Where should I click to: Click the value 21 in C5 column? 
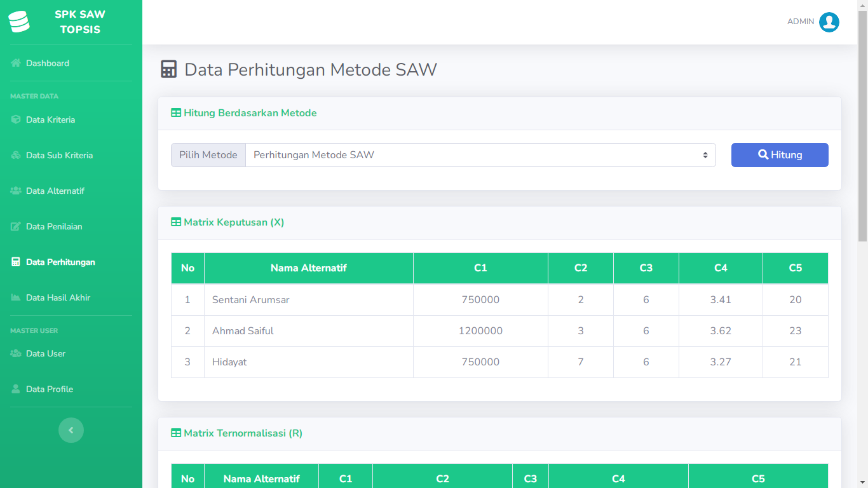pos(796,362)
